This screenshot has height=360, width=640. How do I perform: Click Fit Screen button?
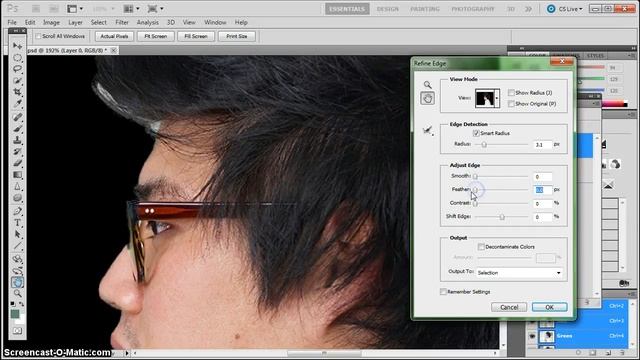(156, 36)
